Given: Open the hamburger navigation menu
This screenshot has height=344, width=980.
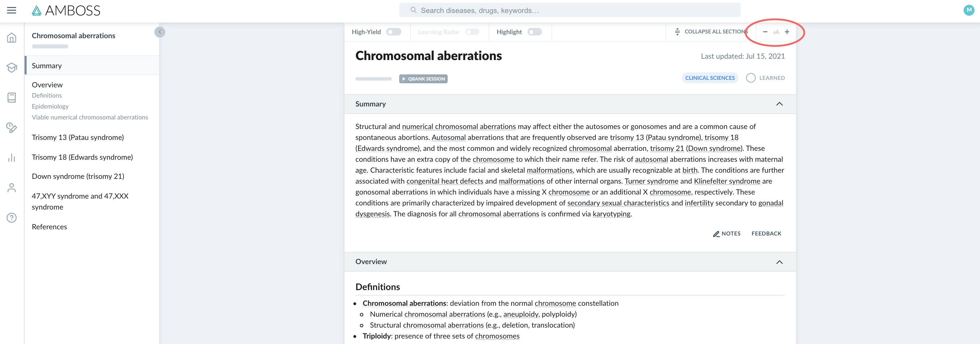Looking at the screenshot, I should pyautogui.click(x=11, y=10).
